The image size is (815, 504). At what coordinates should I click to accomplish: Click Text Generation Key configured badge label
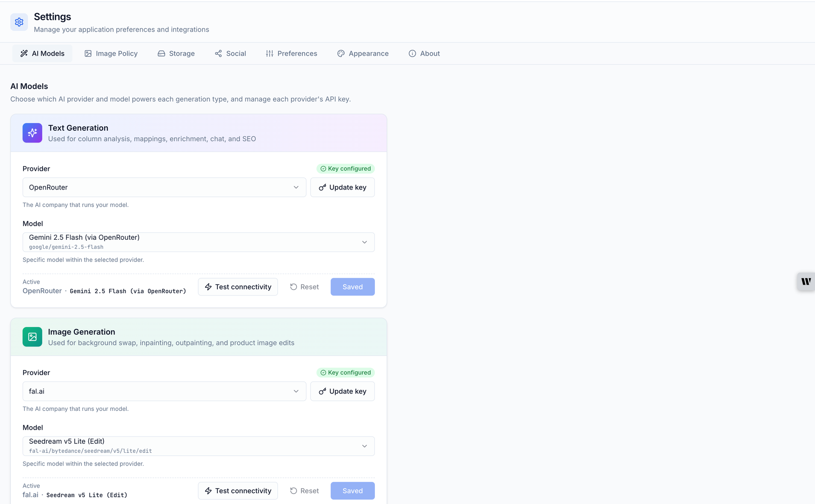coord(350,169)
